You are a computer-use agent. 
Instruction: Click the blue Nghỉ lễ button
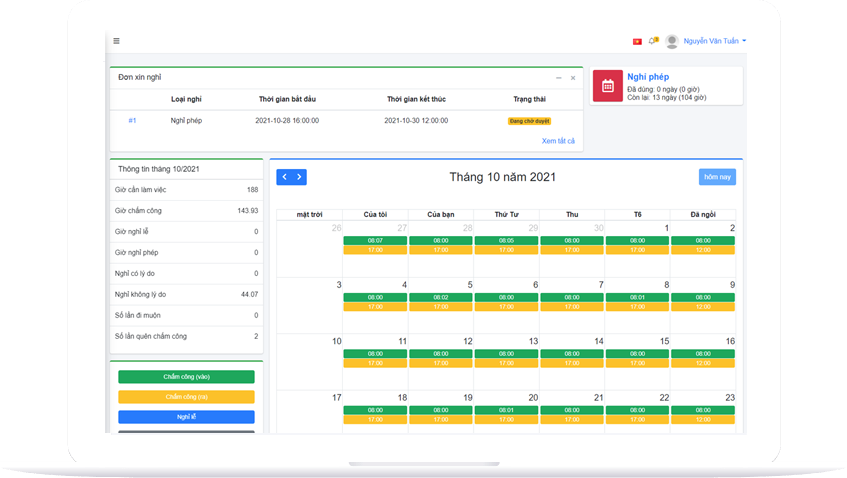[186, 417]
